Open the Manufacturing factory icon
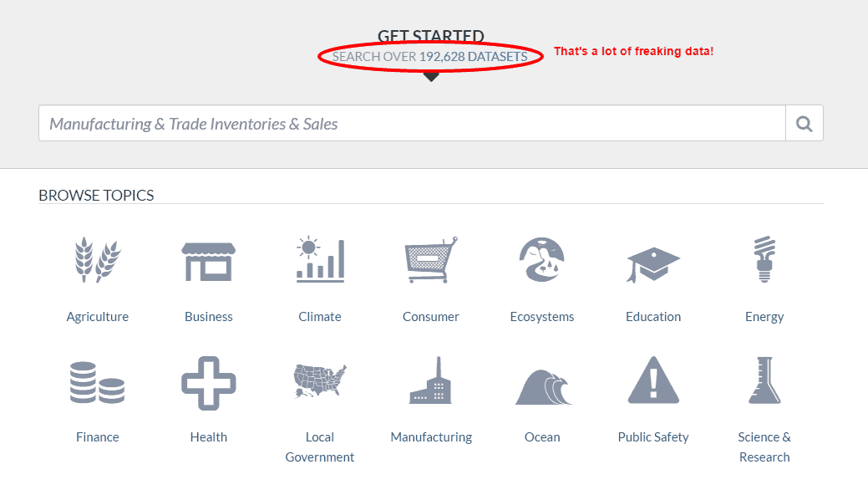The width and height of the screenshot is (868, 495). pyautogui.click(x=430, y=380)
